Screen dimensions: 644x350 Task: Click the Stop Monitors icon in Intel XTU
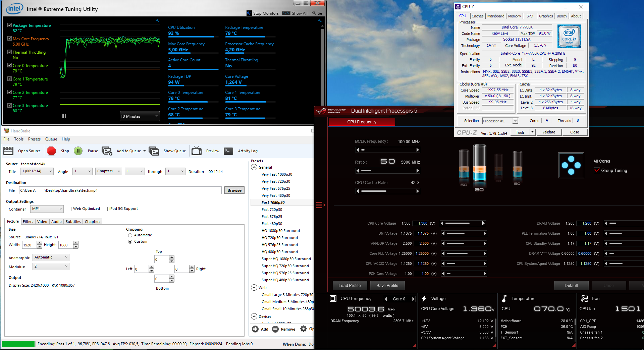pos(249,13)
